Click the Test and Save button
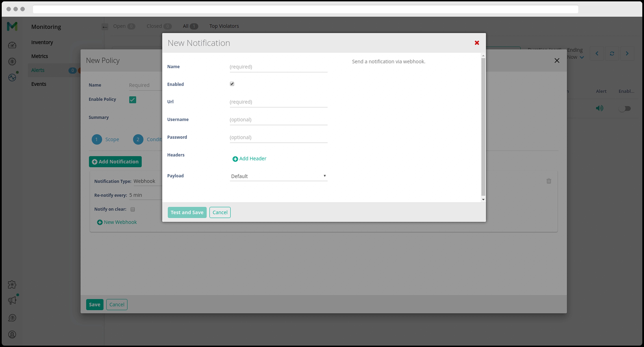This screenshot has height=347, width=644. [x=187, y=212]
